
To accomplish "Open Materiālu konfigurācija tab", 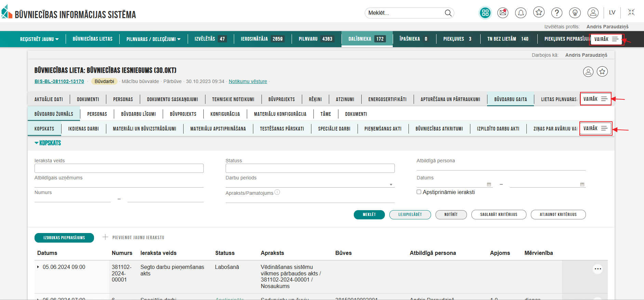I will (x=280, y=114).
